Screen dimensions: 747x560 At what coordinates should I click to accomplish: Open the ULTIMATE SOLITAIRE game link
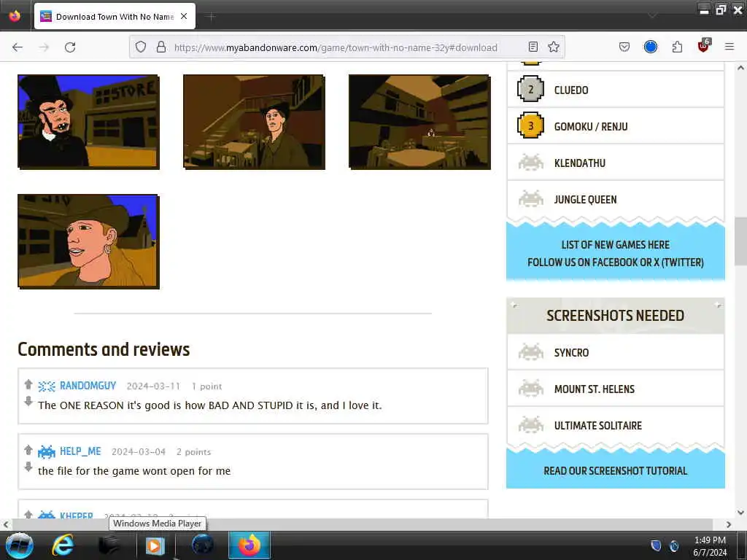click(598, 426)
